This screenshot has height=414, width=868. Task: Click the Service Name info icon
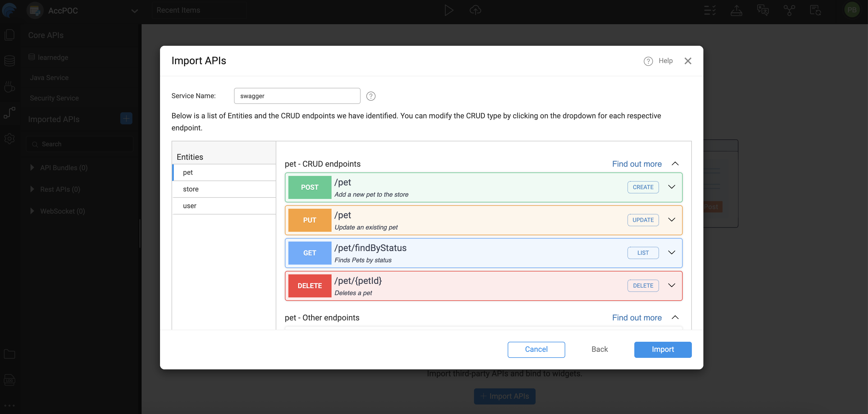point(371,96)
